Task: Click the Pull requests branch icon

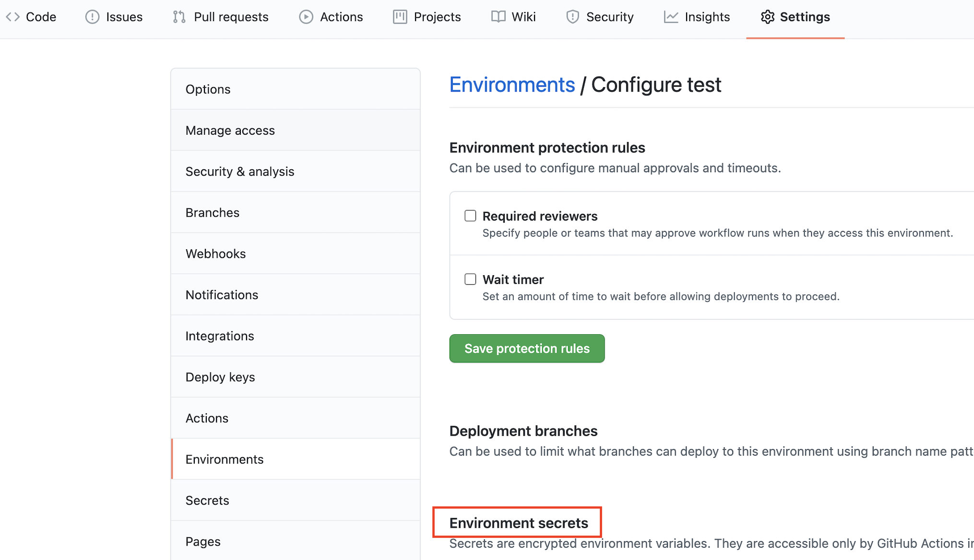Action: tap(179, 17)
